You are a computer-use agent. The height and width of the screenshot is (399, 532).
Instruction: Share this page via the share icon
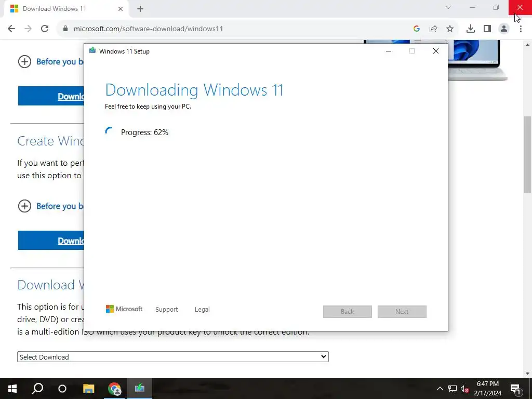click(x=433, y=29)
